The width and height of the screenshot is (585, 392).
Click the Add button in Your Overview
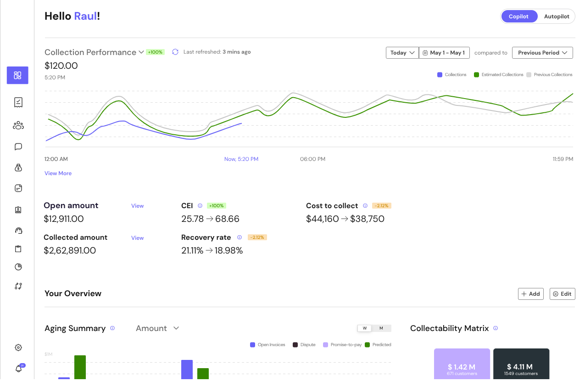tap(530, 293)
